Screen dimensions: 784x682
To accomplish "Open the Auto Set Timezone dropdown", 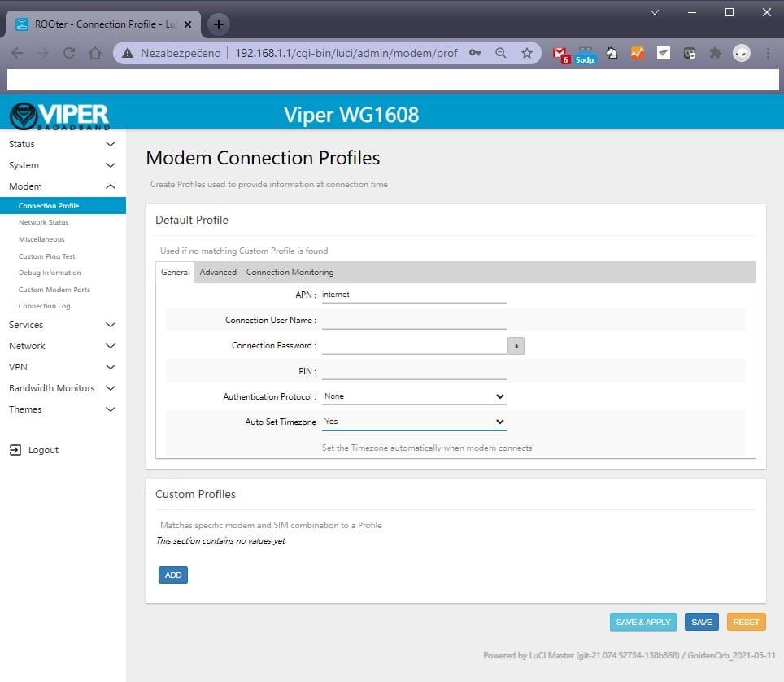I will pyautogui.click(x=415, y=422).
